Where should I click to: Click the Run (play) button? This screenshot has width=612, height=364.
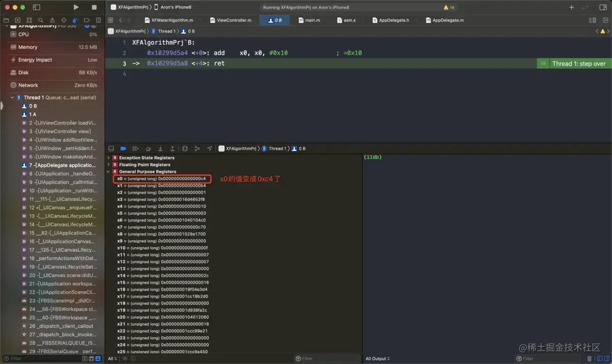coord(76,7)
